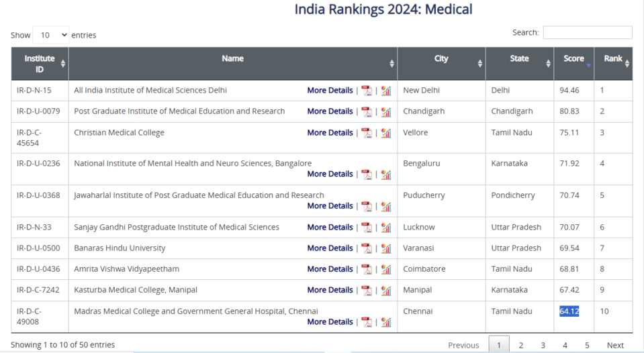
Task: Go to pagination page 2
Action: point(521,345)
